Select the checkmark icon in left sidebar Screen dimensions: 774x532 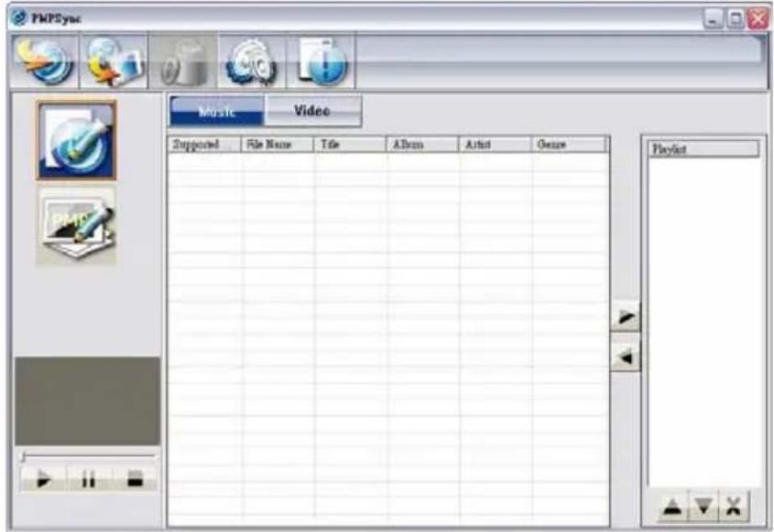coord(77,140)
